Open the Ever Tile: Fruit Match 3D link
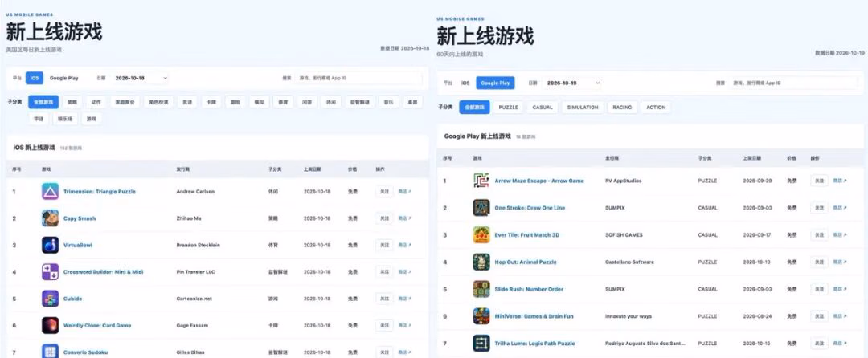The image size is (868, 358). pos(526,235)
